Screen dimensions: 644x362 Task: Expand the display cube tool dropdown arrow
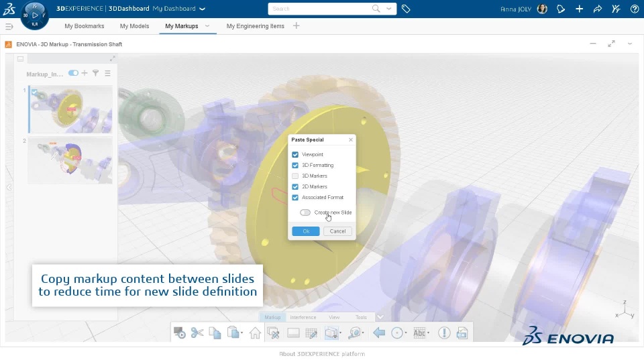(340, 333)
